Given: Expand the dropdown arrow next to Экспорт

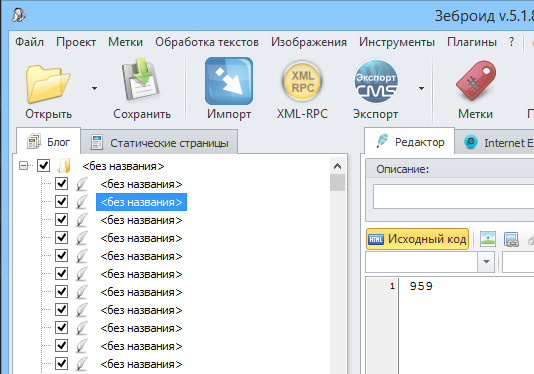Looking at the screenshot, I should 421,89.
